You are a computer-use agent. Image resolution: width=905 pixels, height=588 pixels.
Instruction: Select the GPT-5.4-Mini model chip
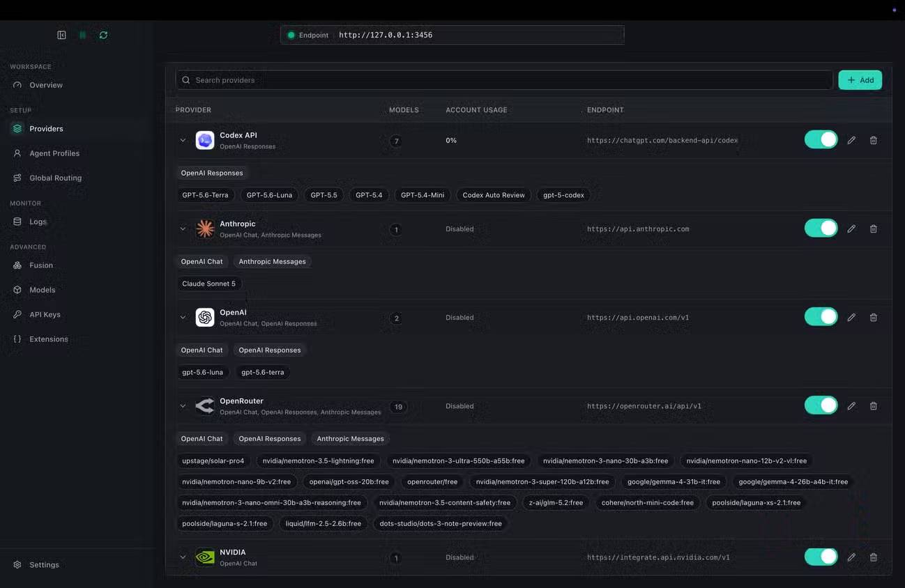click(x=423, y=195)
